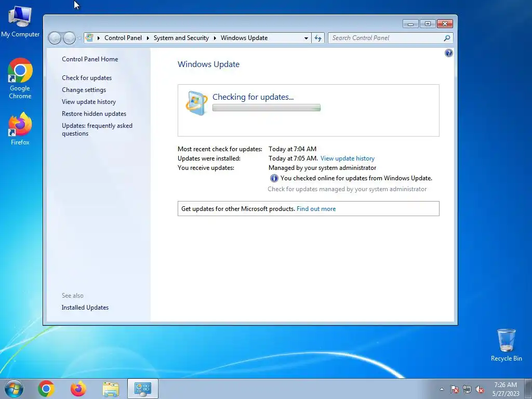Image resolution: width=532 pixels, height=399 pixels.
Task: Expand arrow after Control Panel breadcrumb
Action: tap(148, 38)
